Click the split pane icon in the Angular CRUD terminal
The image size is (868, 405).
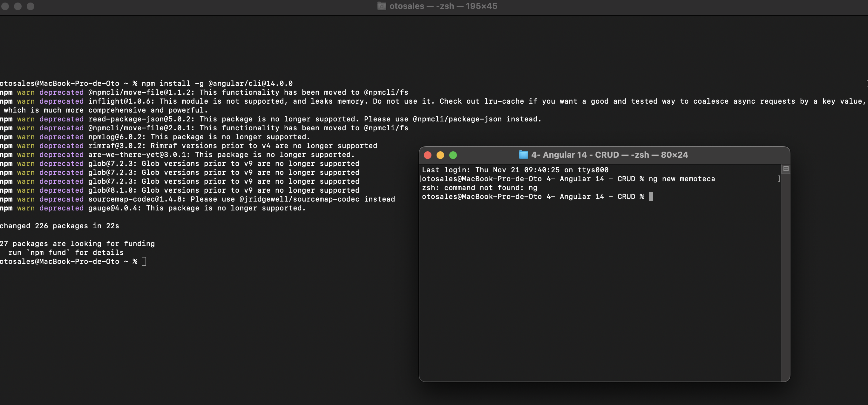click(786, 168)
